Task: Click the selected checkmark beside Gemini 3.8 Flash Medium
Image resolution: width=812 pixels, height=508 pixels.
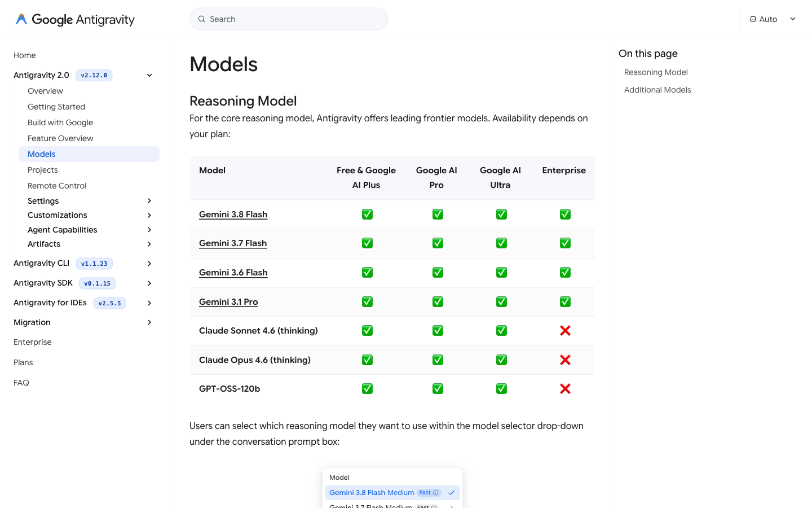Action: tap(451, 493)
